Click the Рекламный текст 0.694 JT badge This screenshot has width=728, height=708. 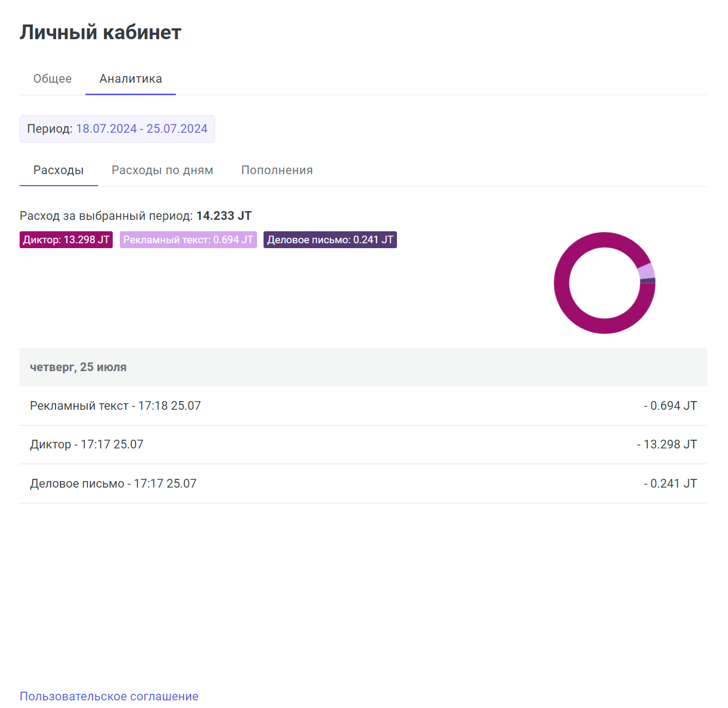pos(188,240)
